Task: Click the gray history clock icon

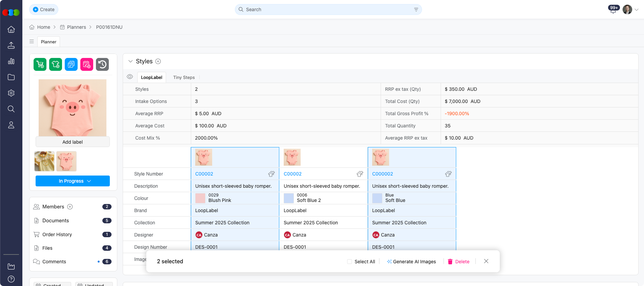Action: tap(102, 64)
